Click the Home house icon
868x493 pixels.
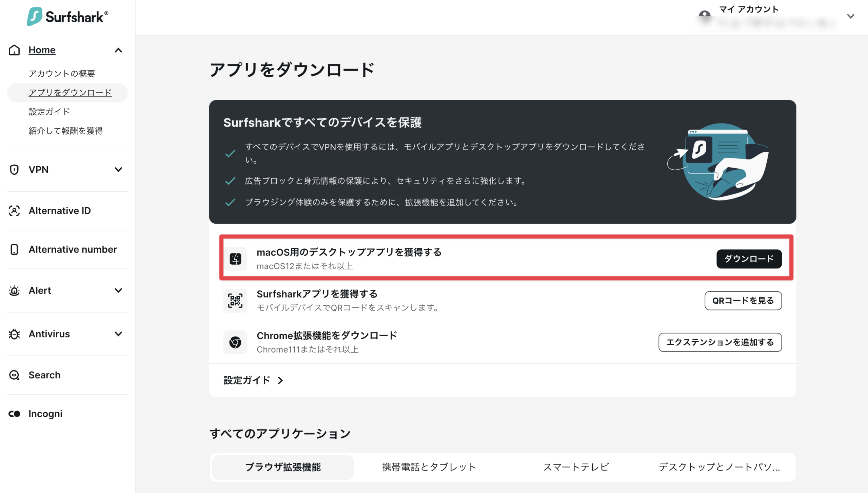coord(14,50)
